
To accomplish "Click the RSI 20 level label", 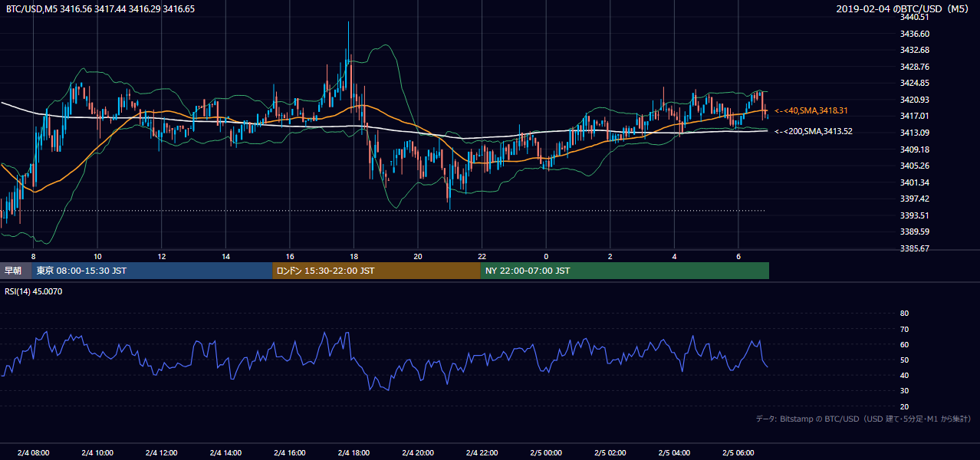I will tap(904, 406).
